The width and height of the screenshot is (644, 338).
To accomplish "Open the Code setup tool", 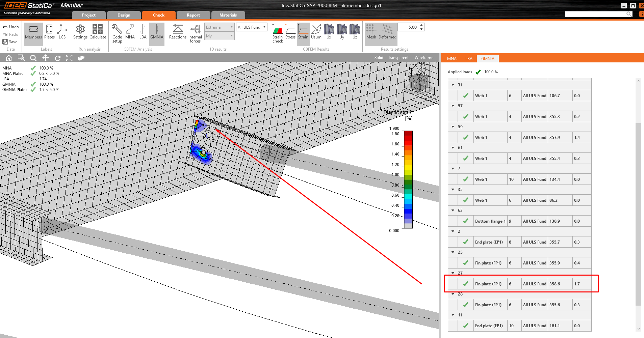I will pyautogui.click(x=117, y=33).
